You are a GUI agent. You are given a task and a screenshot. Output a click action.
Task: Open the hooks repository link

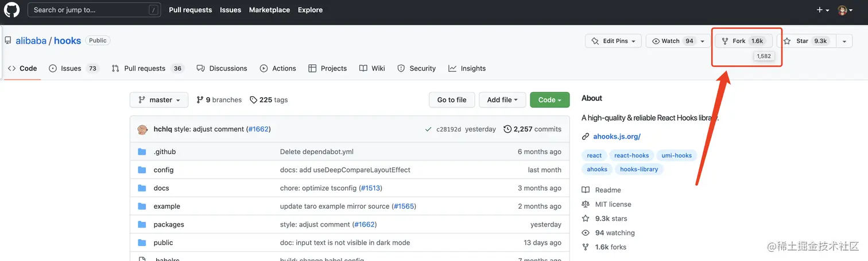pyautogui.click(x=67, y=41)
